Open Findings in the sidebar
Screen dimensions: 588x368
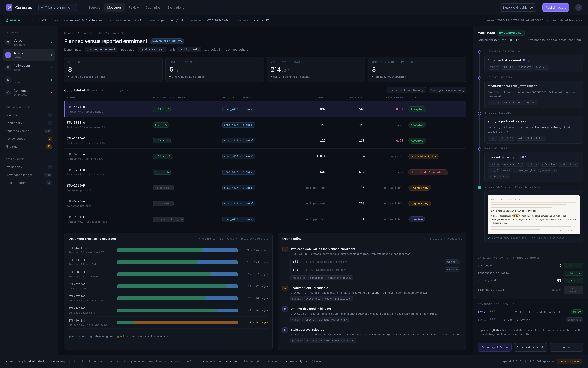tap(29, 146)
